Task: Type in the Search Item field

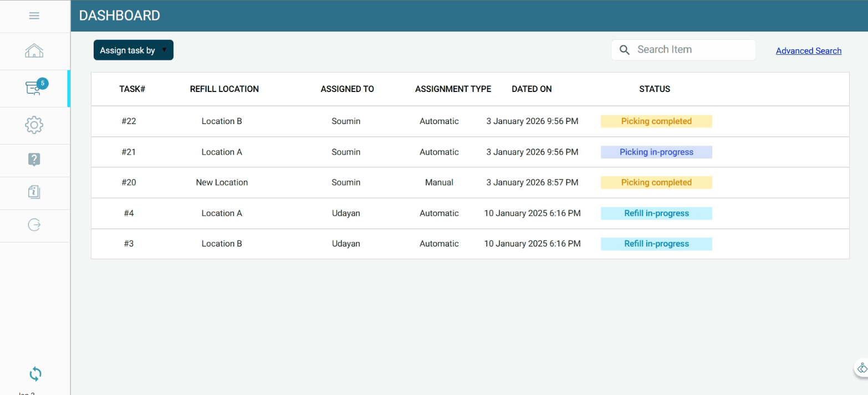Action: [x=693, y=50]
